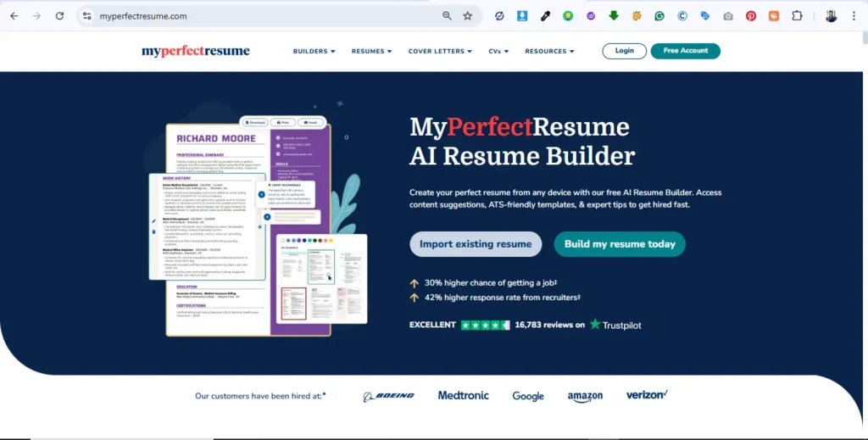Image resolution: width=868 pixels, height=440 pixels.
Task: Click the orange square extension icon
Action: pyautogui.click(x=774, y=16)
